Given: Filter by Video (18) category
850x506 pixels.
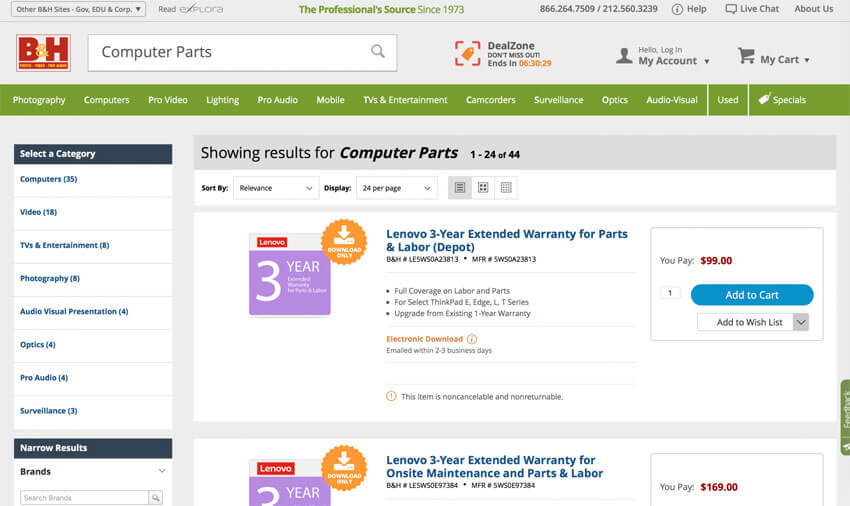Looking at the screenshot, I should point(38,212).
